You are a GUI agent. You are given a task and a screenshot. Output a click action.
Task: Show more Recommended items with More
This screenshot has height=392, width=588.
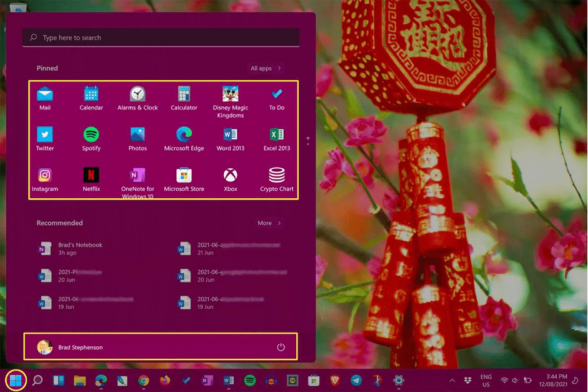(x=266, y=223)
